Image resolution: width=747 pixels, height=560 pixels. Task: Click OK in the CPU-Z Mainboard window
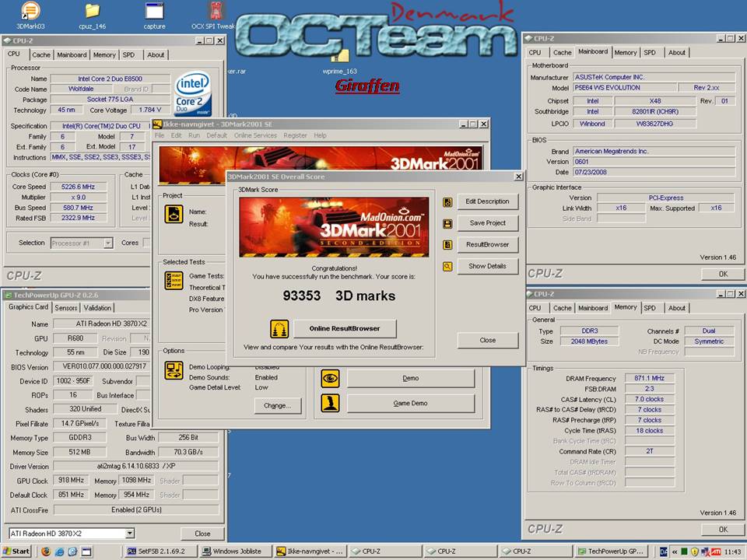click(x=723, y=274)
